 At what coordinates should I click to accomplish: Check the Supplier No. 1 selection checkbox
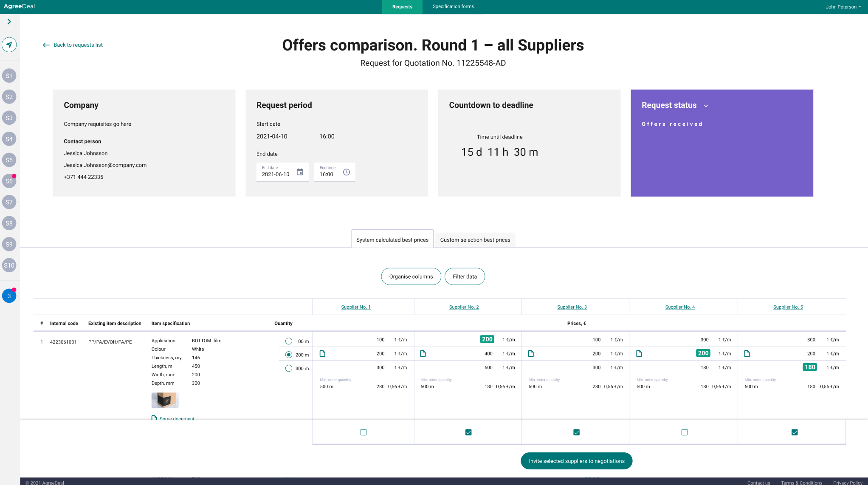click(364, 432)
